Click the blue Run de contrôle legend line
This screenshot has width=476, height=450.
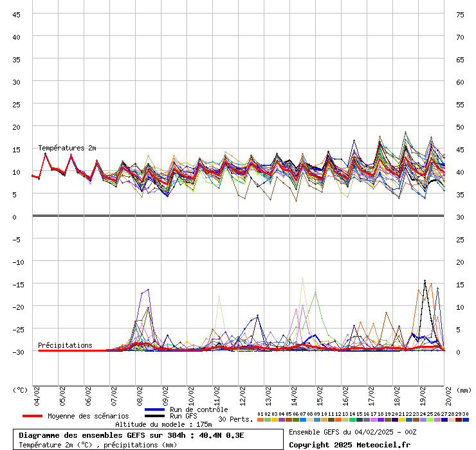pyautogui.click(x=155, y=410)
